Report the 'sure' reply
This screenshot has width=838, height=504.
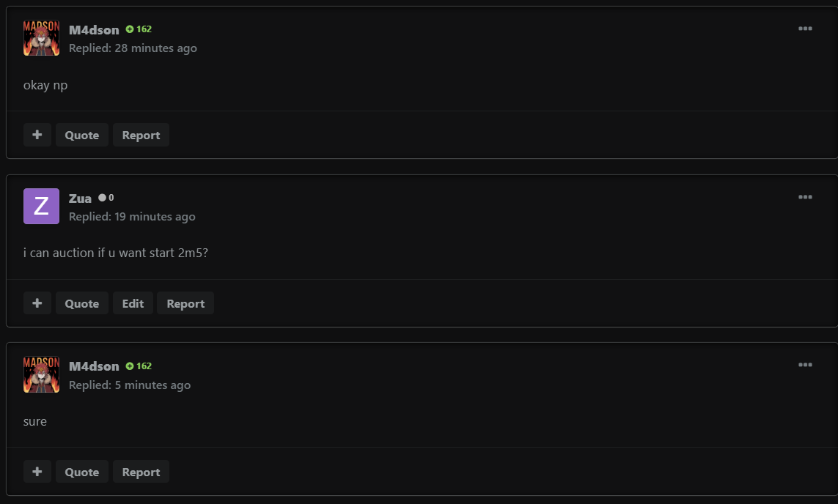click(141, 472)
